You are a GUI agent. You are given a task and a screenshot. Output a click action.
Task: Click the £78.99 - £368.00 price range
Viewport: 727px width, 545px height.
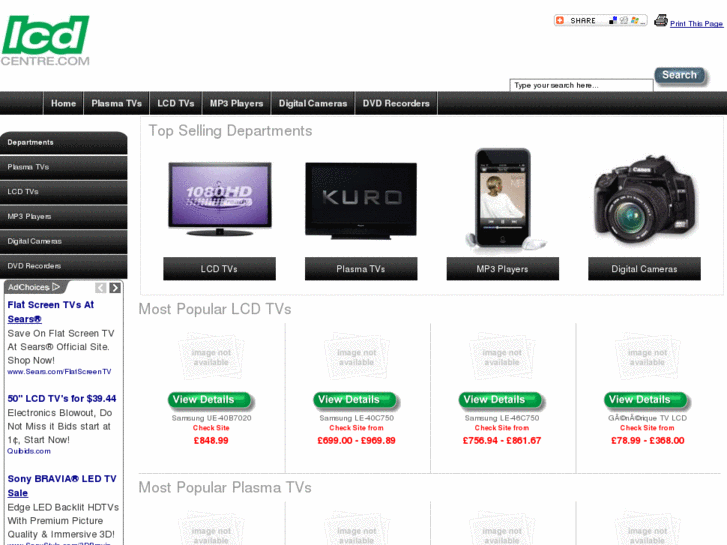coord(647,441)
